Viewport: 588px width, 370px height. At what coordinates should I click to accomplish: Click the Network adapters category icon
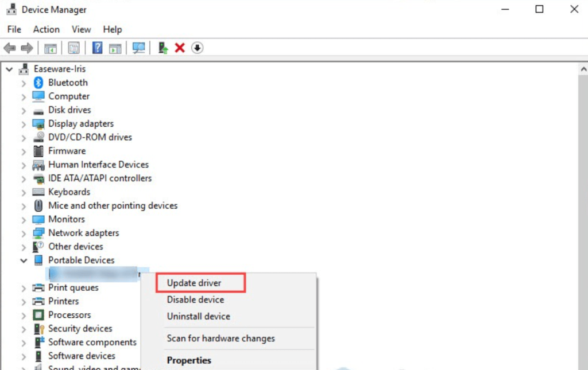[38, 233]
